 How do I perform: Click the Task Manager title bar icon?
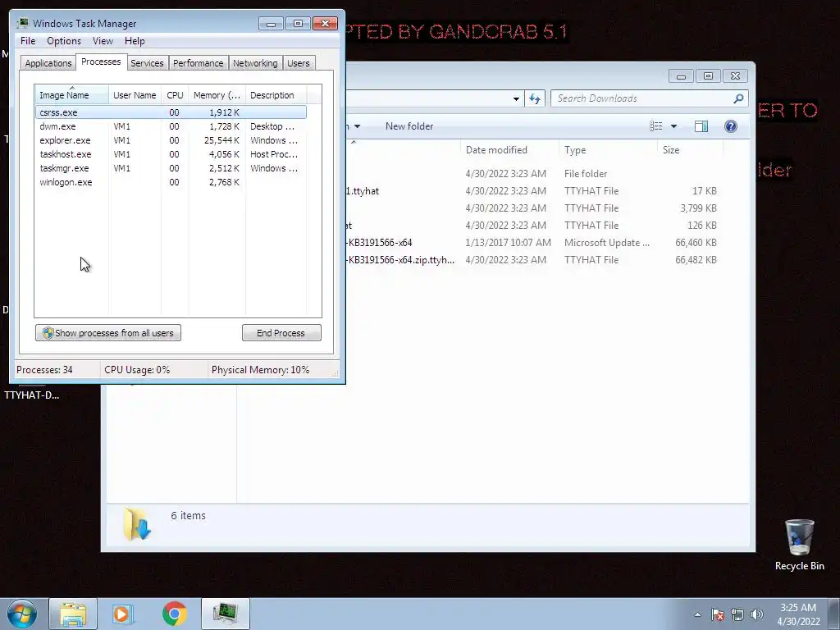[23, 23]
